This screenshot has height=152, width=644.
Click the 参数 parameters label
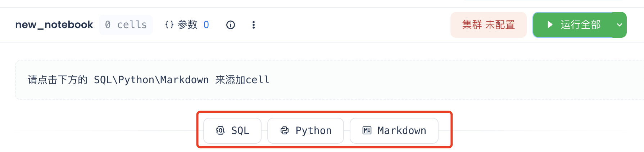click(x=187, y=25)
